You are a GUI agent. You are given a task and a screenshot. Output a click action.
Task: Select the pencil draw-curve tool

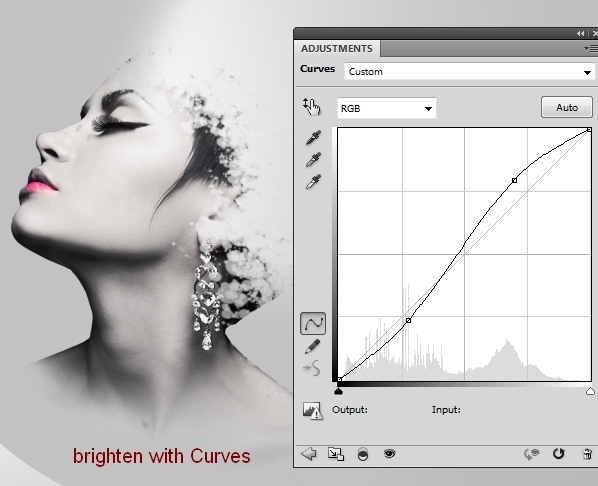313,346
